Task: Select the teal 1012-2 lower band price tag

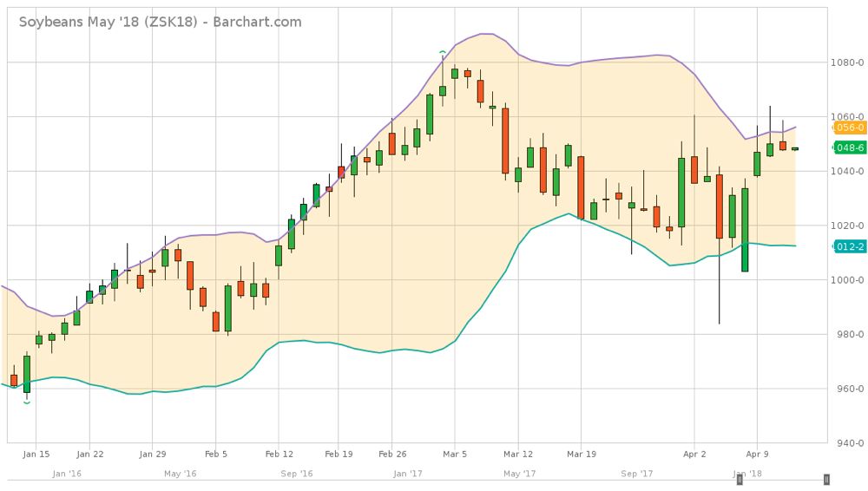Action: coord(849,247)
